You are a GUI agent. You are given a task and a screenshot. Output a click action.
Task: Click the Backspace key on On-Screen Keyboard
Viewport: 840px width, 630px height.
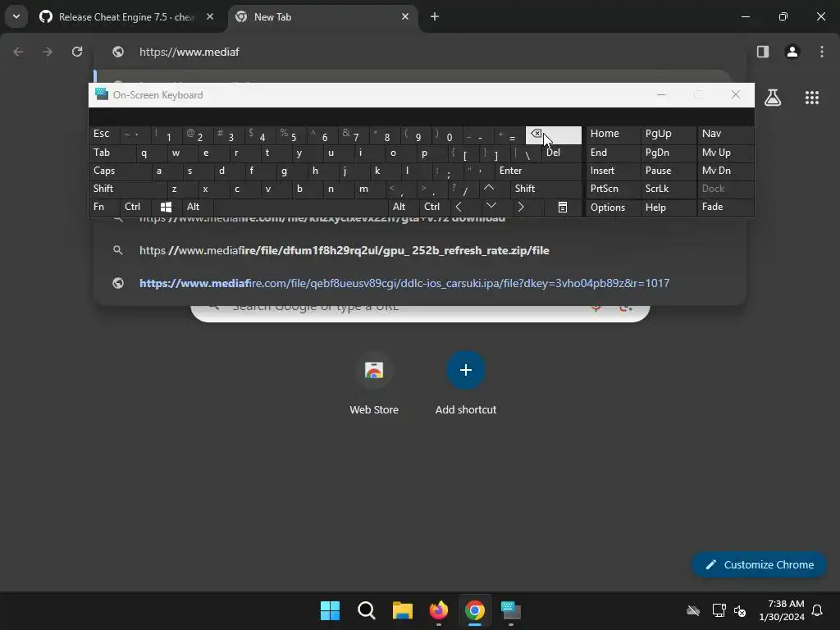554,135
